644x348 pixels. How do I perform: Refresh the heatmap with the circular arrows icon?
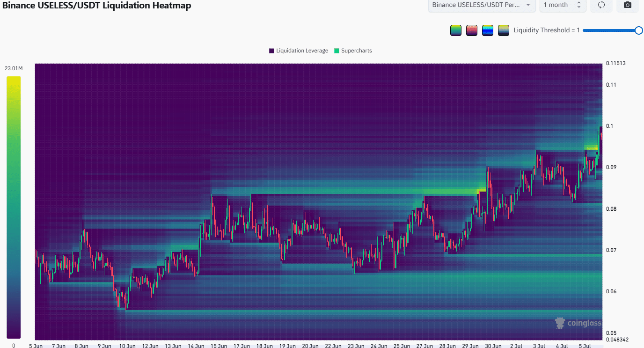tap(602, 5)
